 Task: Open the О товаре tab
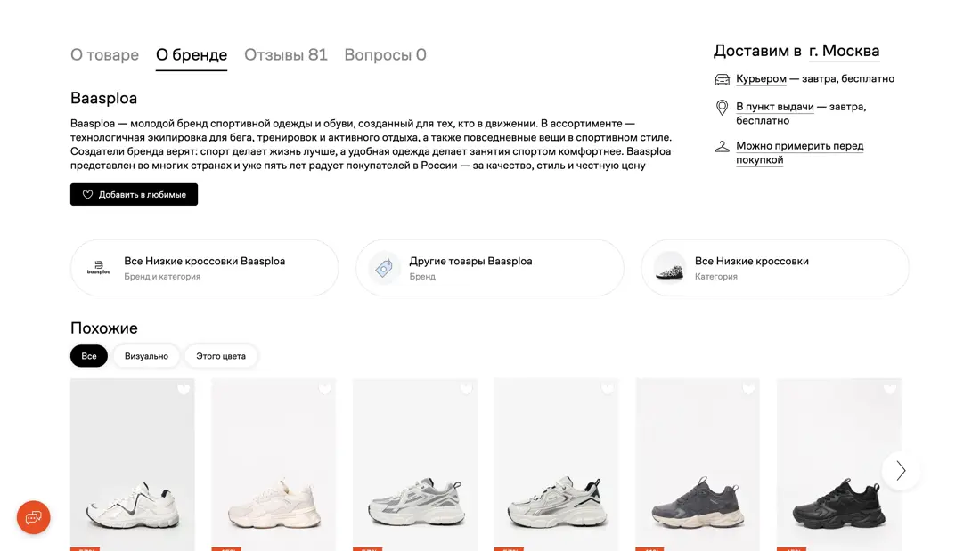point(104,54)
